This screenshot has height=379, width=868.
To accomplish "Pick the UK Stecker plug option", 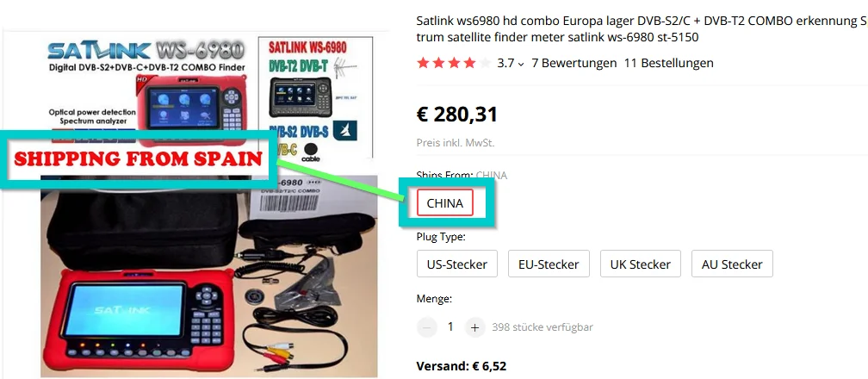I will pyautogui.click(x=640, y=264).
